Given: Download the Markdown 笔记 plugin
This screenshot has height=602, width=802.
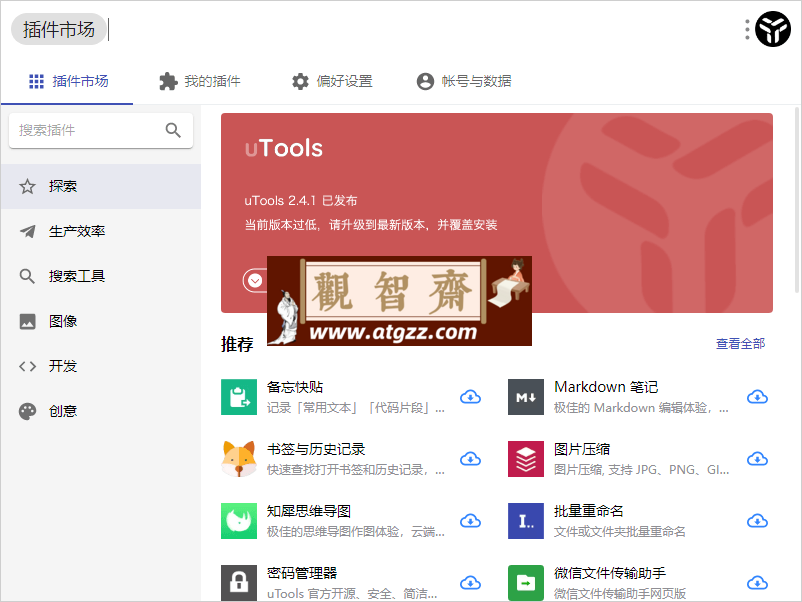Looking at the screenshot, I should [758, 397].
